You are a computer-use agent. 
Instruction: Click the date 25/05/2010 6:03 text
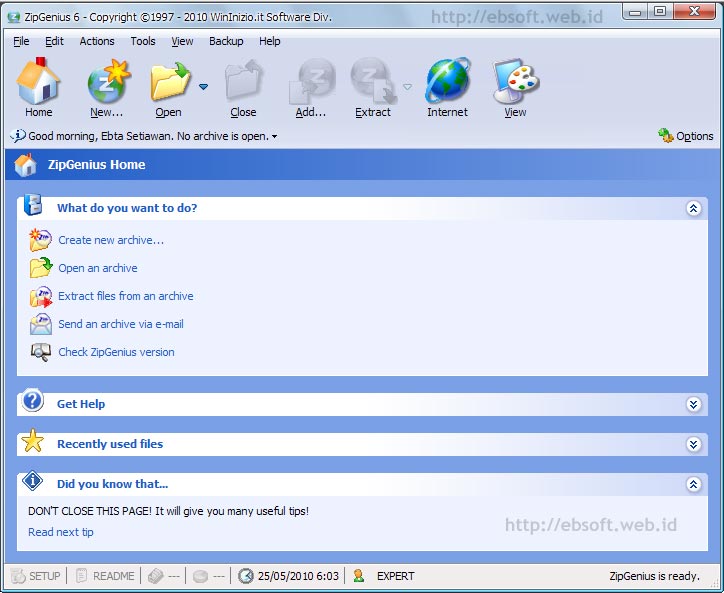click(298, 576)
